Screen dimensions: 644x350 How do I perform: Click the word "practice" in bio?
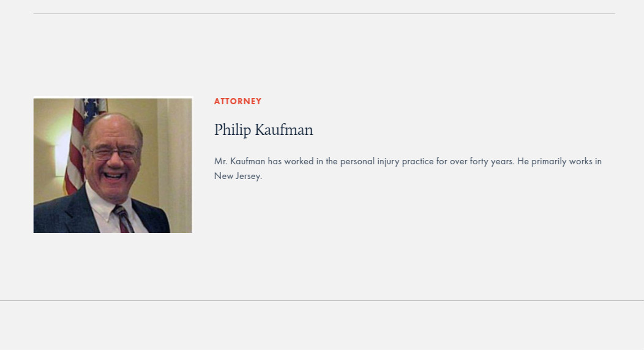pyautogui.click(x=417, y=161)
